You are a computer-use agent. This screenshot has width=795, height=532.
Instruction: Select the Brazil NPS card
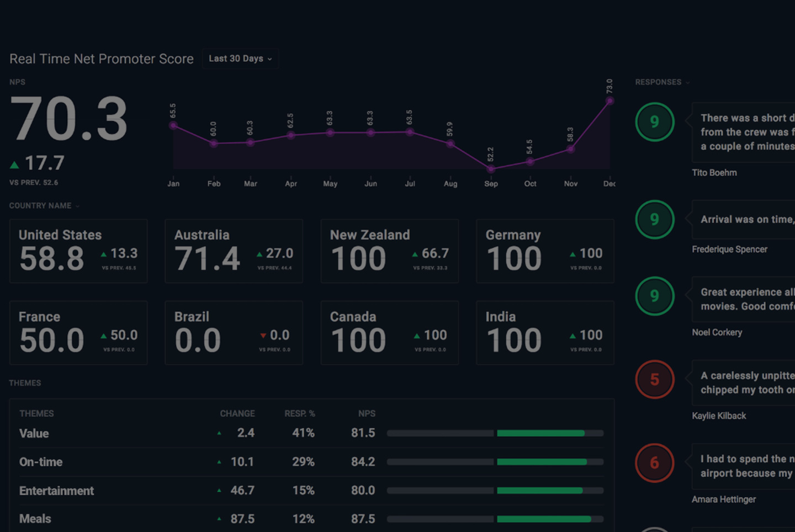pyautogui.click(x=234, y=333)
